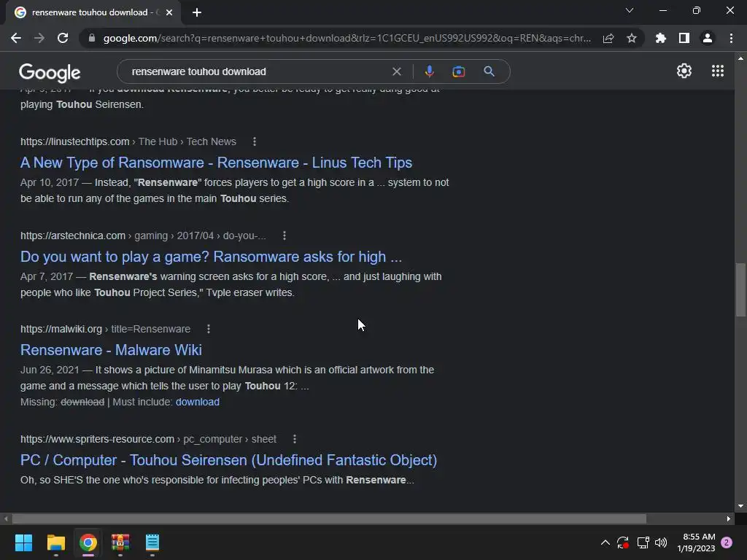This screenshot has height=560, width=747.
Task: Click the spriters-resource.com URL breadcrumb
Action: tap(148, 439)
